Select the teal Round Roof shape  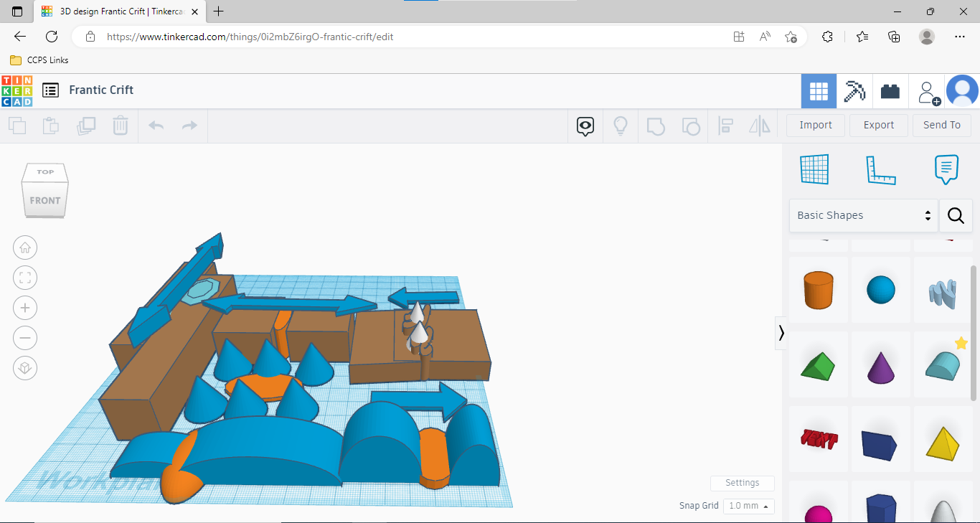click(943, 364)
